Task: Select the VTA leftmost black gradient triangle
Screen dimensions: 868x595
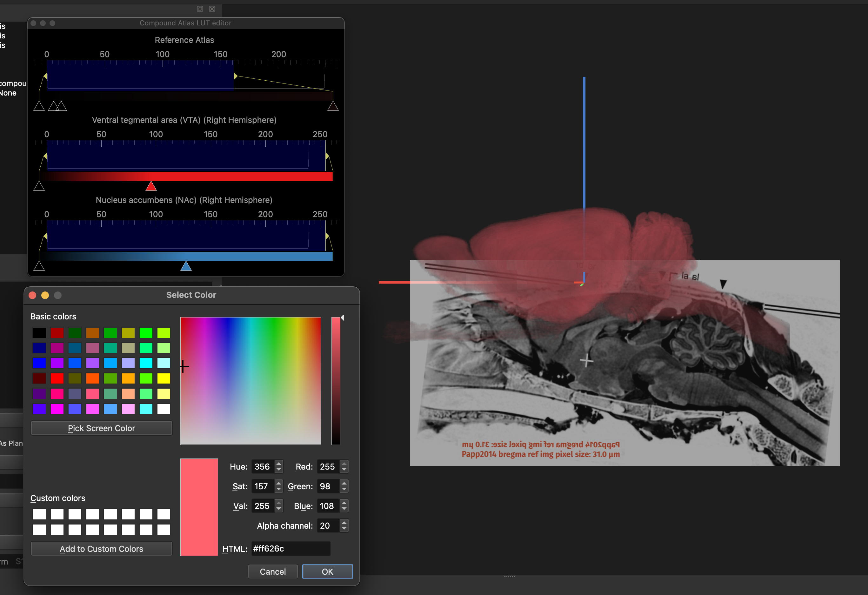Action: [39, 186]
